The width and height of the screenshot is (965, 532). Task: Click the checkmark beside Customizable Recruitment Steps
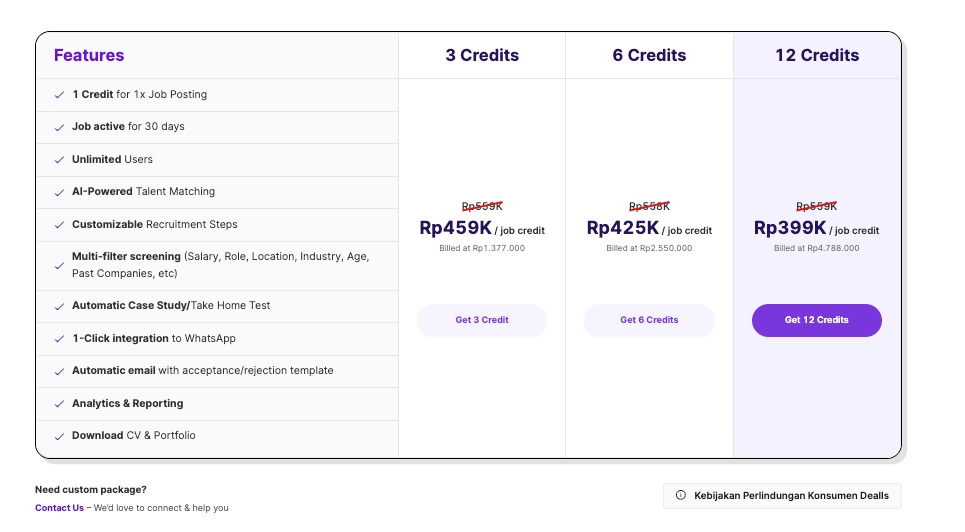click(x=59, y=225)
